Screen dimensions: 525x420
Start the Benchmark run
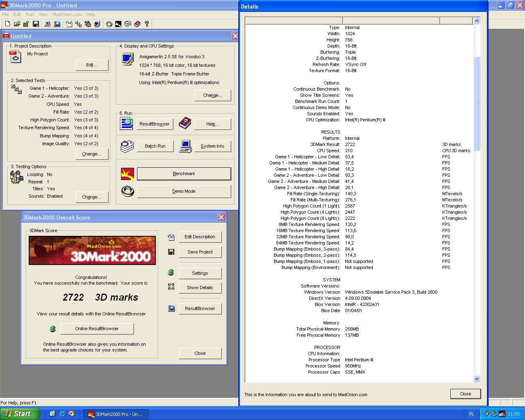184,173
